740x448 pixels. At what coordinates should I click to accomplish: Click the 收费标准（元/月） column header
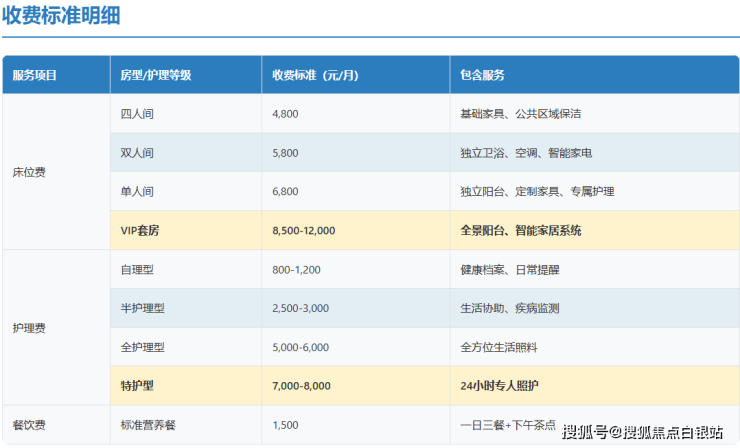pos(315,75)
